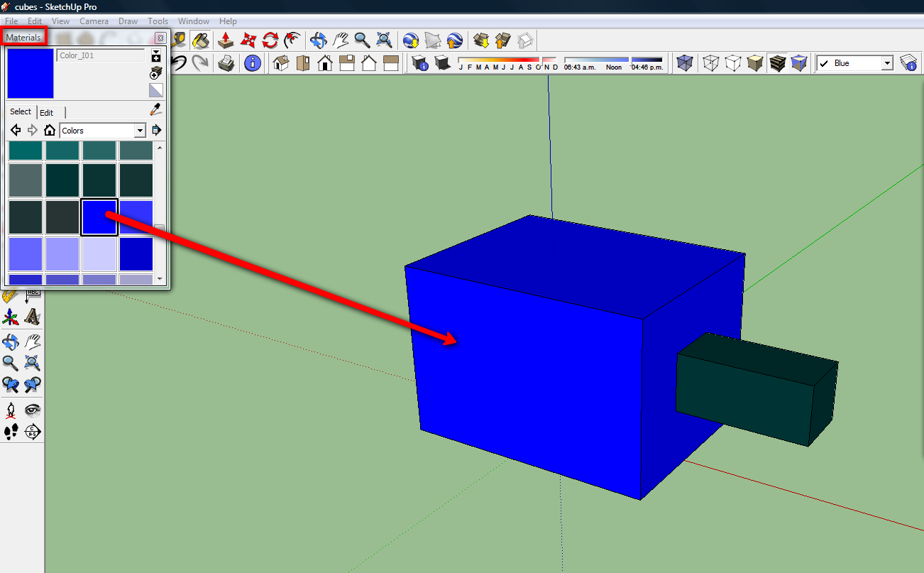Toggle X-ray face style
Image resolution: width=924 pixels, height=573 pixels.
684,63
